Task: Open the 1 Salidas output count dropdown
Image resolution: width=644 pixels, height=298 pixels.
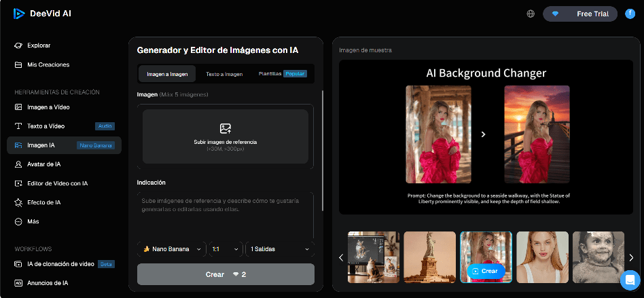Action: pyautogui.click(x=280, y=249)
